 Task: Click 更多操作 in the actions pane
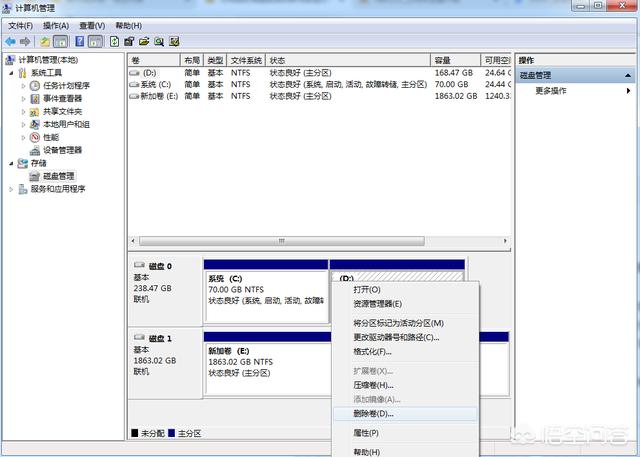coord(552,90)
